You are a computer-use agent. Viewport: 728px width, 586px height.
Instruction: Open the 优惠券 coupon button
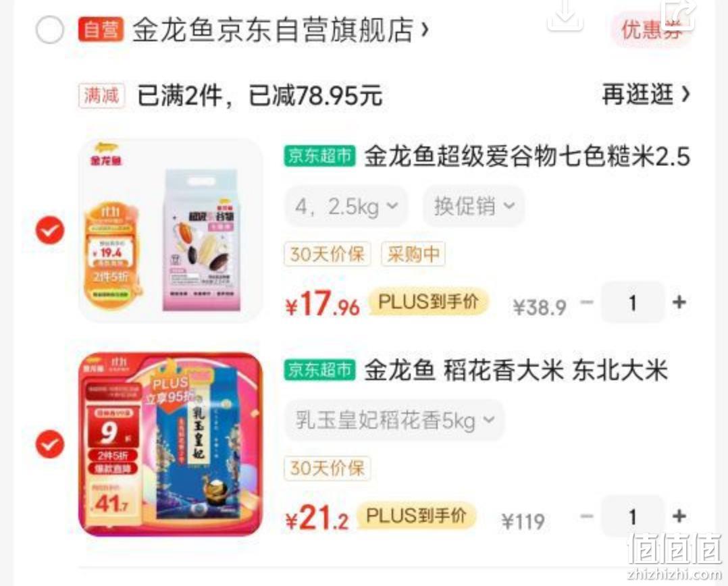651,30
